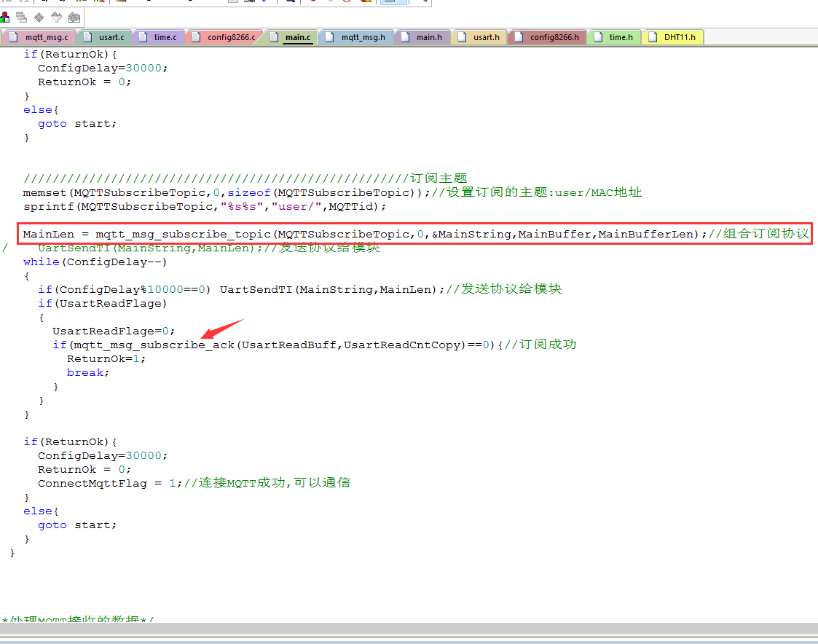Open the File Extensions, Books and Environment manager

coord(4,17)
